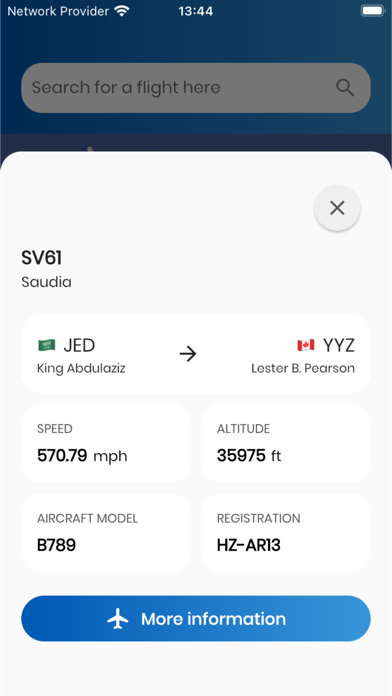Click the Wi-Fi icon in status bar
The image size is (392, 696).
click(122, 11)
